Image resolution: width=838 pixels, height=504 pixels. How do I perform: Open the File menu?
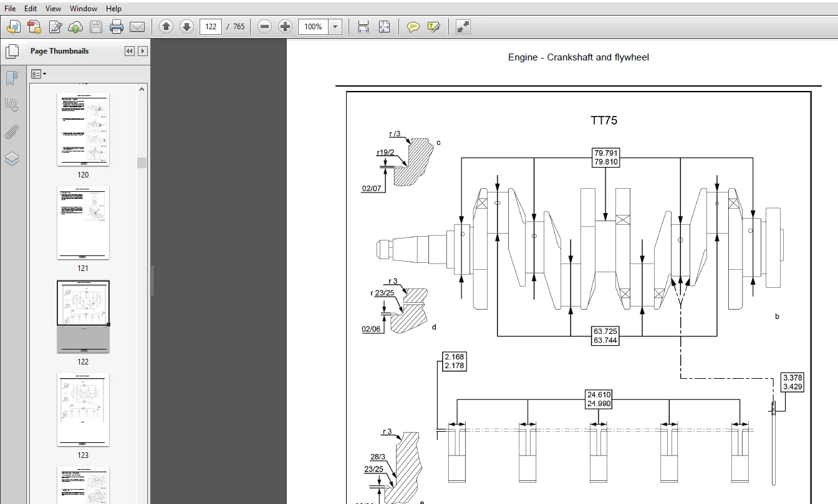pyautogui.click(x=10, y=9)
